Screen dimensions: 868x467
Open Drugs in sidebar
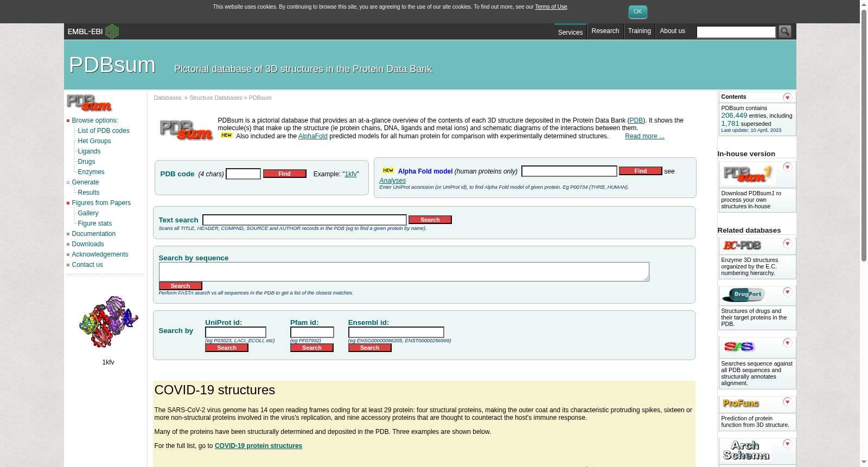(x=86, y=162)
